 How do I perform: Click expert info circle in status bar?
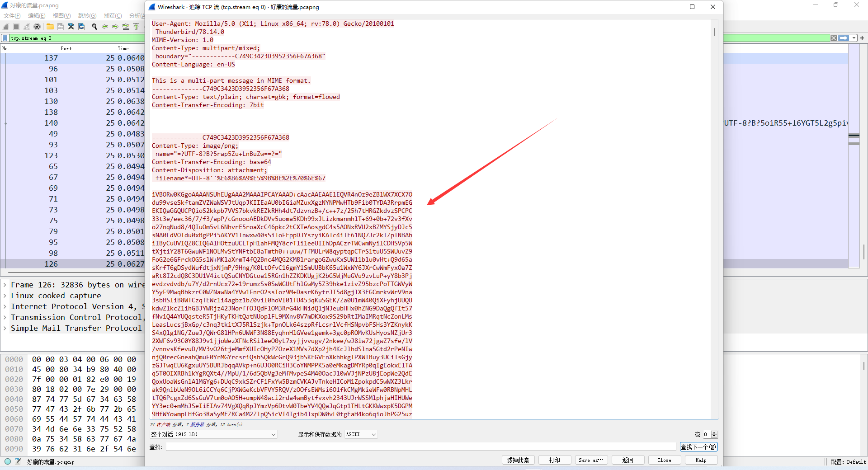click(x=8, y=461)
